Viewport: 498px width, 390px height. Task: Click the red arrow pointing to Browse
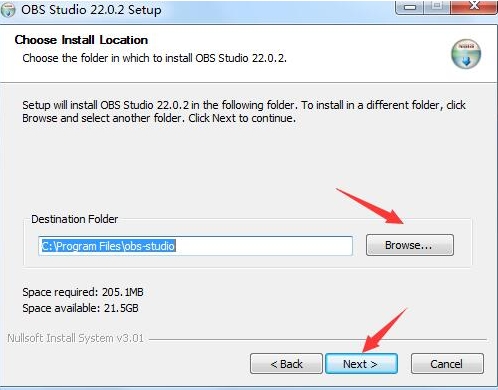click(x=370, y=206)
